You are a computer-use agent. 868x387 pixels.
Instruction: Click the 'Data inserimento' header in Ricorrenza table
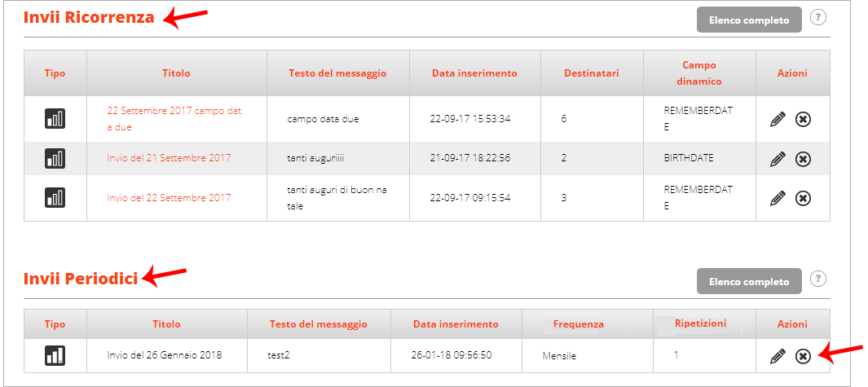(474, 73)
